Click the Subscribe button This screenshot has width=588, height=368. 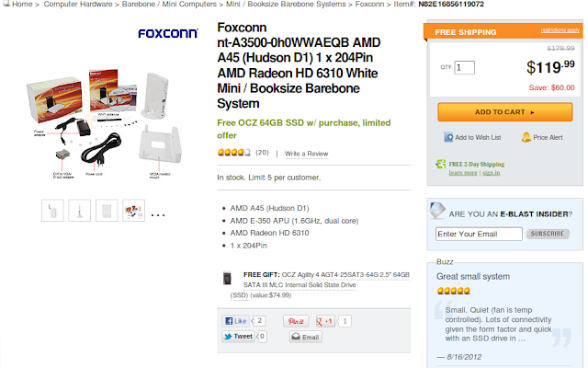[x=548, y=234]
